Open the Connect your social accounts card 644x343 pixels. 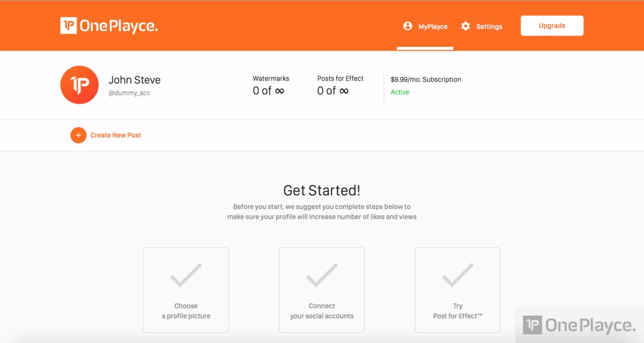(x=322, y=290)
